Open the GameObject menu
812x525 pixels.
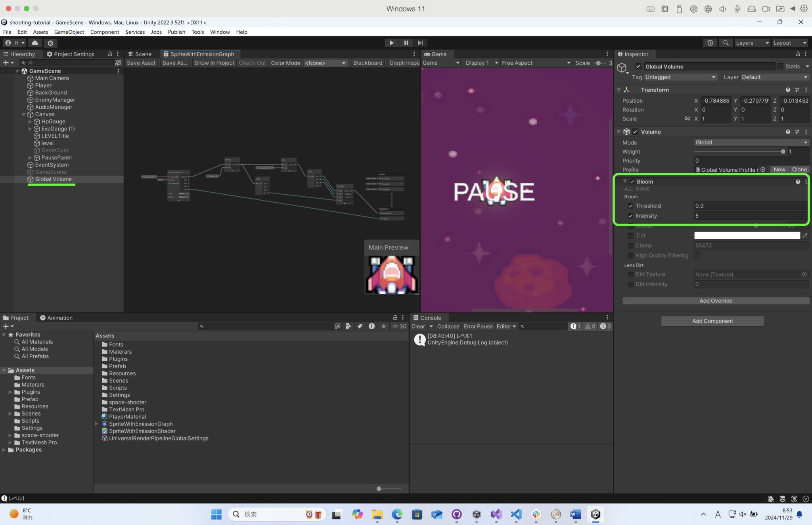pyautogui.click(x=69, y=32)
